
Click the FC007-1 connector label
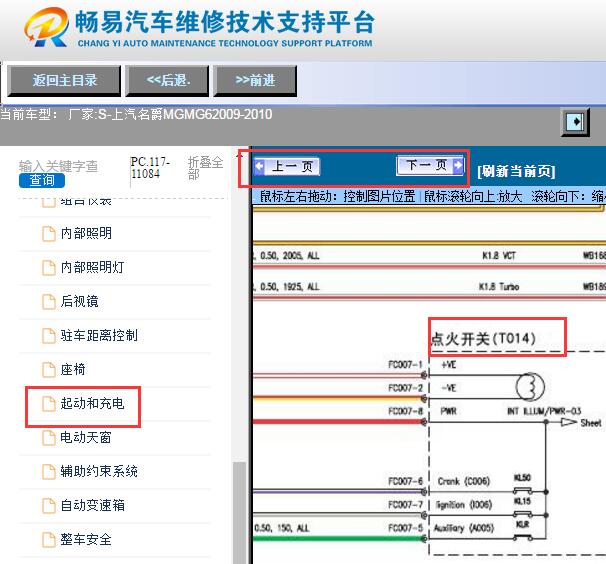(x=405, y=365)
